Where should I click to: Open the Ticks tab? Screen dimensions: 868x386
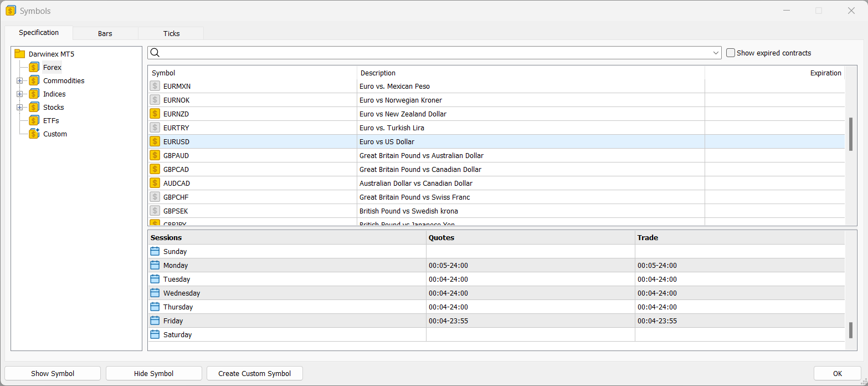pyautogui.click(x=171, y=33)
